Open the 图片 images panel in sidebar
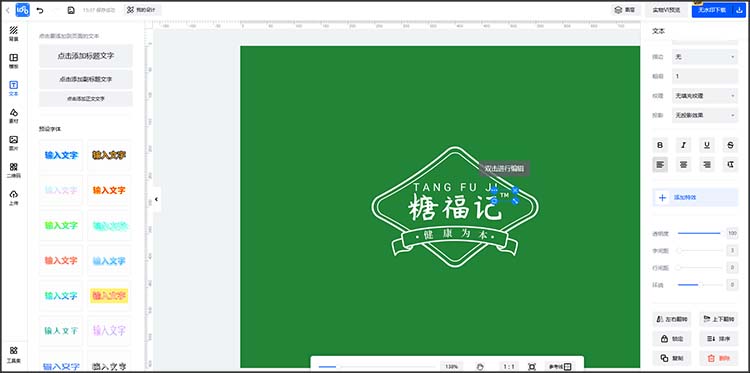 pyautogui.click(x=14, y=143)
